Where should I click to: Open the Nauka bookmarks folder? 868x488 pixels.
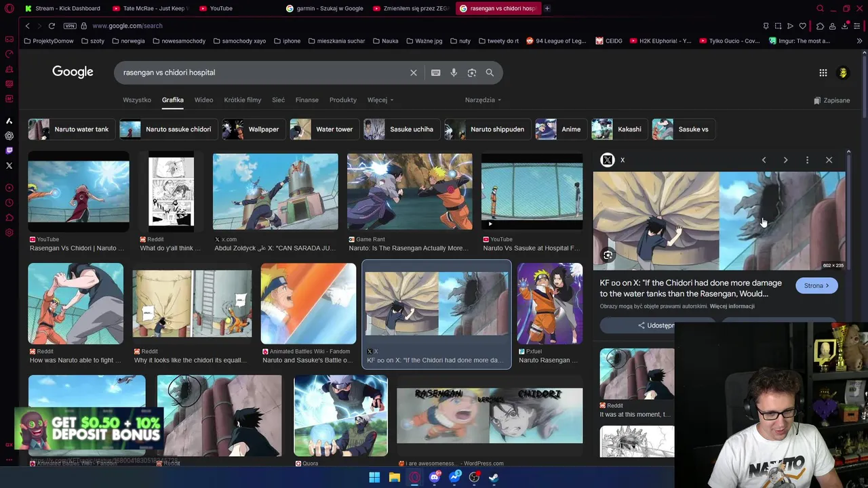385,41
